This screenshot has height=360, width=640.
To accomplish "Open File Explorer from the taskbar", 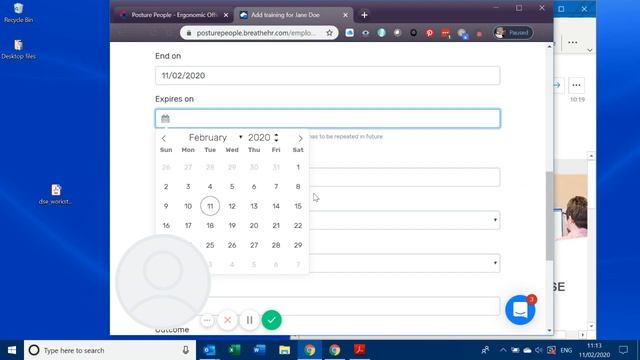I will click(x=284, y=350).
